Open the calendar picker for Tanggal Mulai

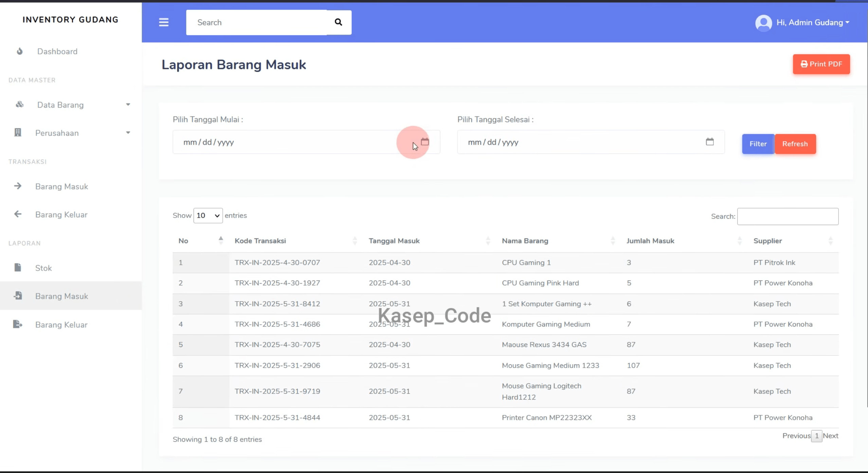(x=425, y=142)
